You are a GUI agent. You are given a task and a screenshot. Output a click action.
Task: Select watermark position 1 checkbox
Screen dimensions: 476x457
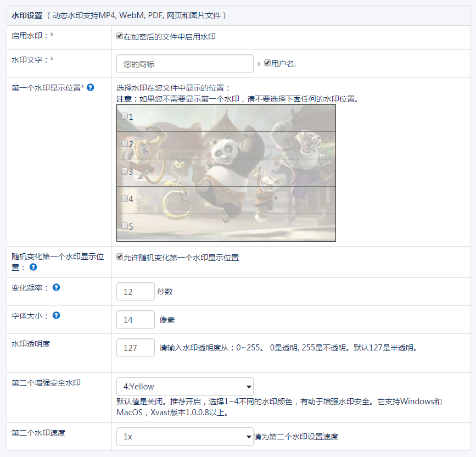pos(125,116)
